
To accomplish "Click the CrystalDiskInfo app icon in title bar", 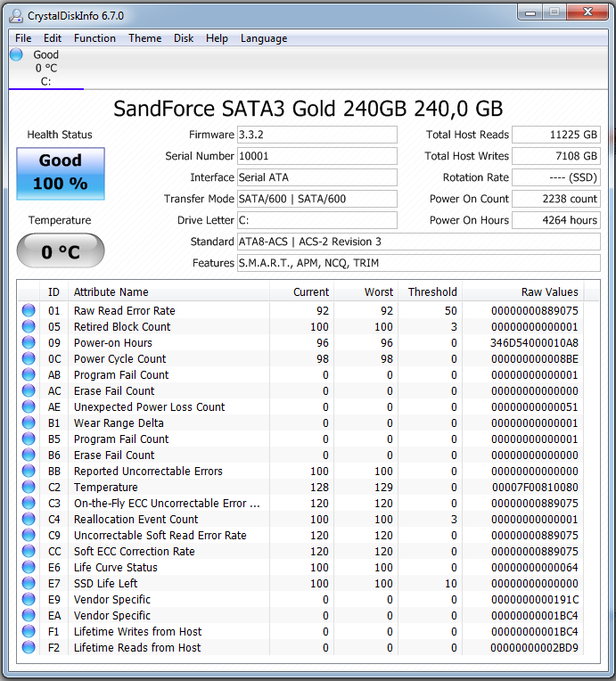I will (x=16, y=16).
